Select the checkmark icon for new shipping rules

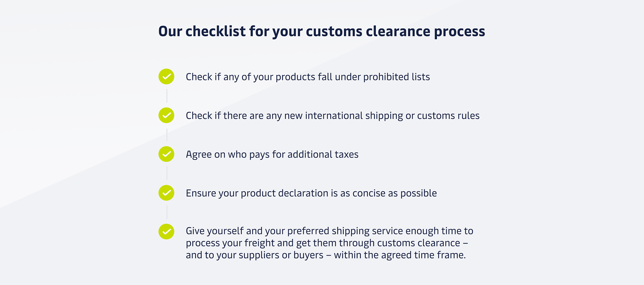click(166, 115)
